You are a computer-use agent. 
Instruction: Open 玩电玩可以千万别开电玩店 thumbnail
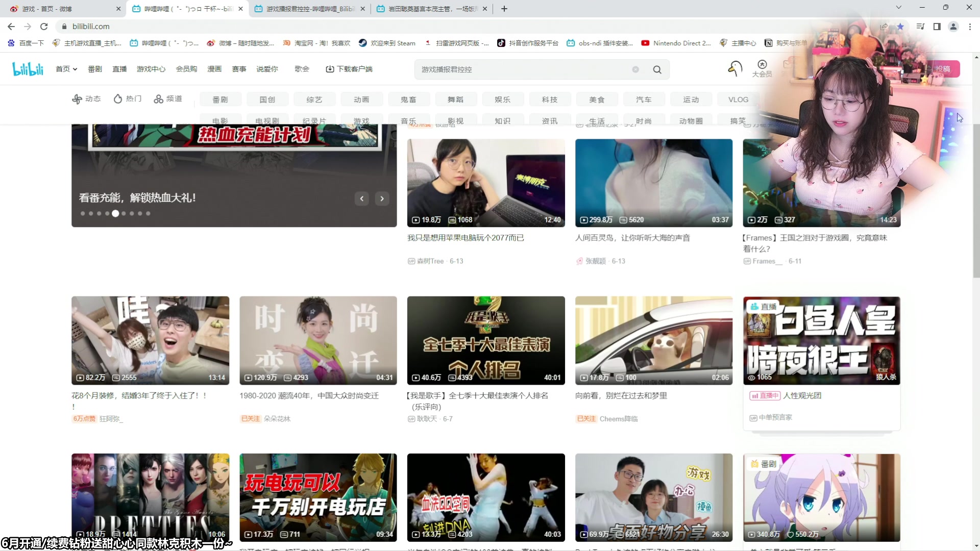[318, 497]
